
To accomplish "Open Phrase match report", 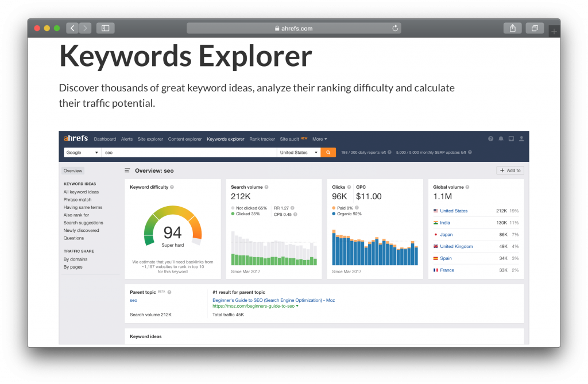I will click(78, 200).
